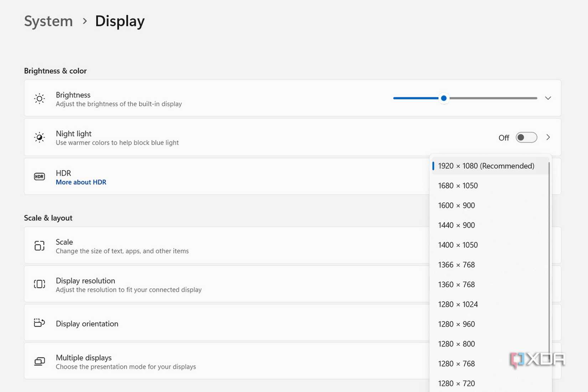Click the Brightness slider handle
588x392 pixels.
tap(444, 98)
